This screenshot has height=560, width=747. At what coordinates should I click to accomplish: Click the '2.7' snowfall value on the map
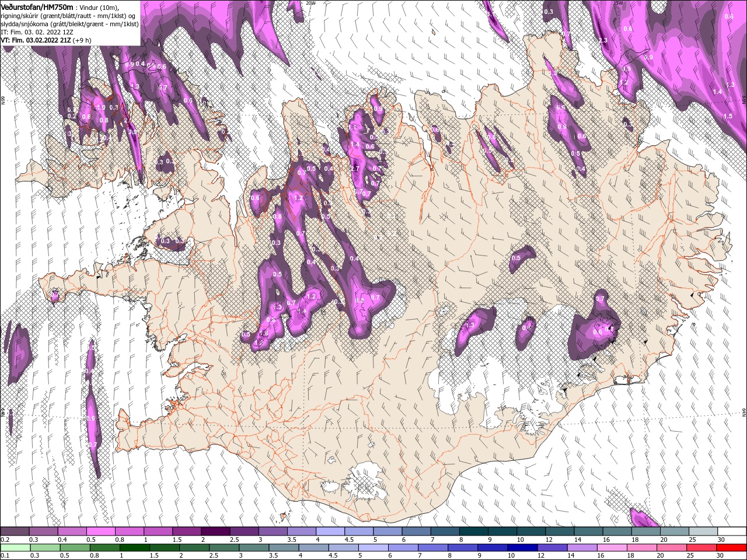(354, 169)
